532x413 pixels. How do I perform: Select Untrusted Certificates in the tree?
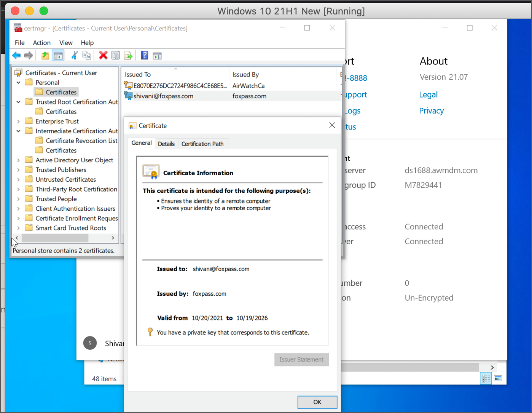[65, 179]
